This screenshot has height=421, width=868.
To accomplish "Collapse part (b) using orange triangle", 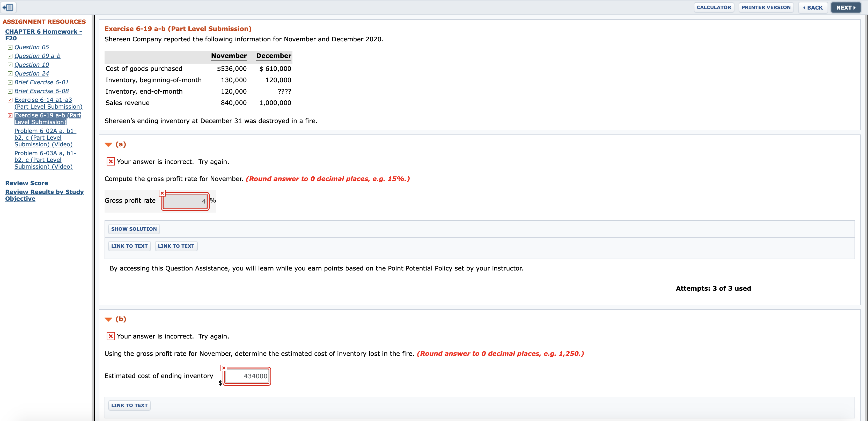I will pos(108,319).
